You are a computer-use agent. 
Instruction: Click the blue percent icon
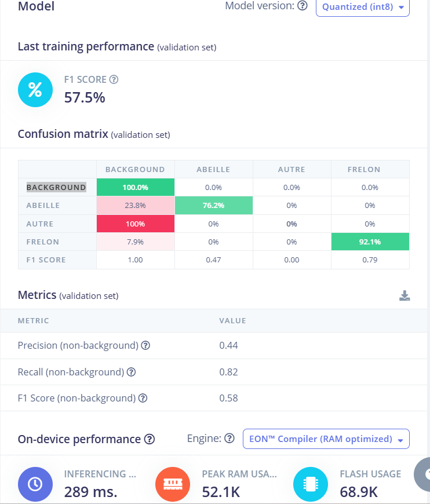(x=35, y=90)
